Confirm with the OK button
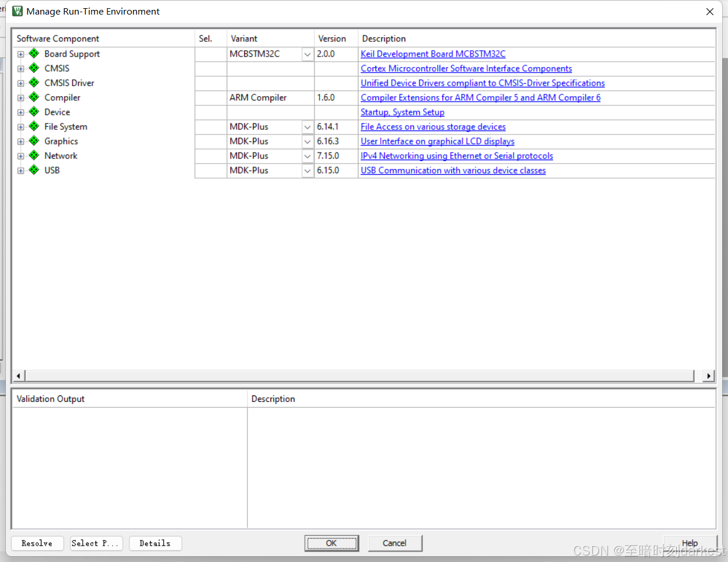This screenshot has width=728, height=562. pos(332,543)
